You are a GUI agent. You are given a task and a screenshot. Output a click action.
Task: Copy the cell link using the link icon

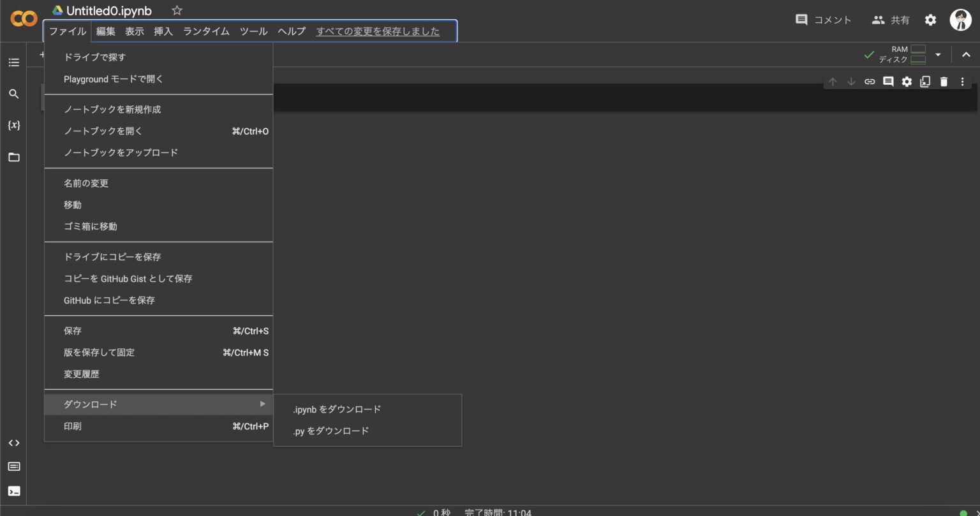point(869,82)
